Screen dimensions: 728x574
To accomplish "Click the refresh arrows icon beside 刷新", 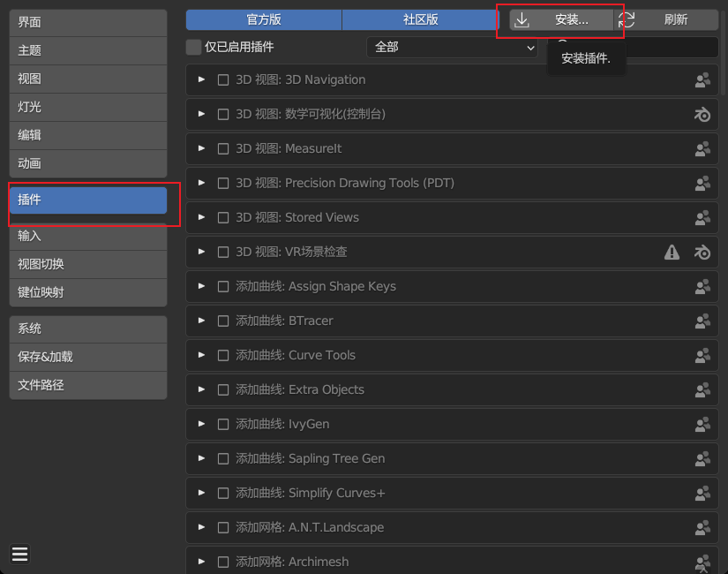I will [627, 20].
